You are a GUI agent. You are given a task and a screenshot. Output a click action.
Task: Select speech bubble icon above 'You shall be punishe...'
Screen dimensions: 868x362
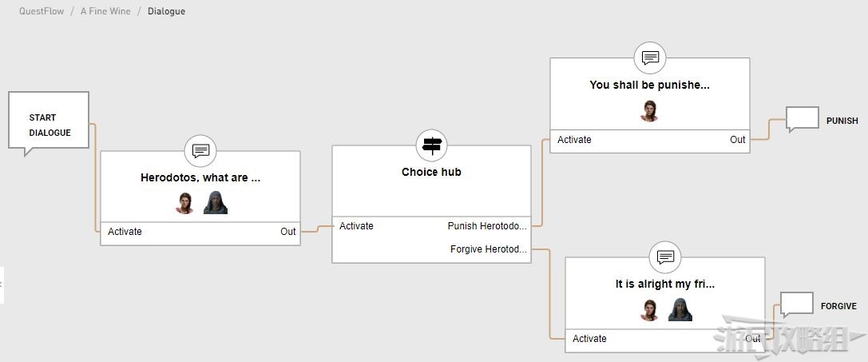pos(650,57)
